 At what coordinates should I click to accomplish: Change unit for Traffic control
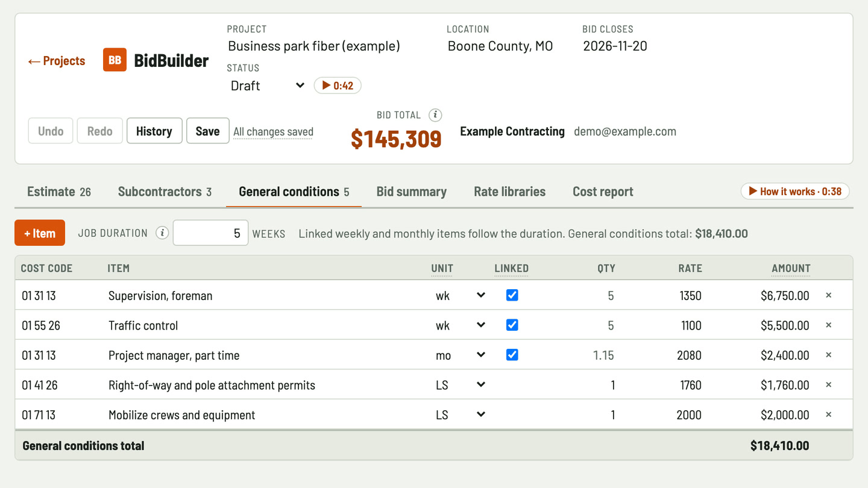tap(460, 325)
